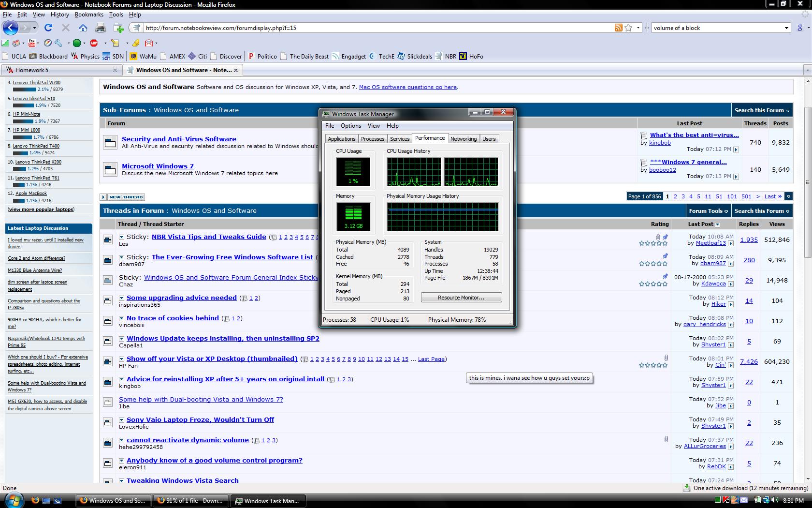Open Anybody know of a good volume control program thread
This screenshot has width=812, height=508.
[x=214, y=460]
